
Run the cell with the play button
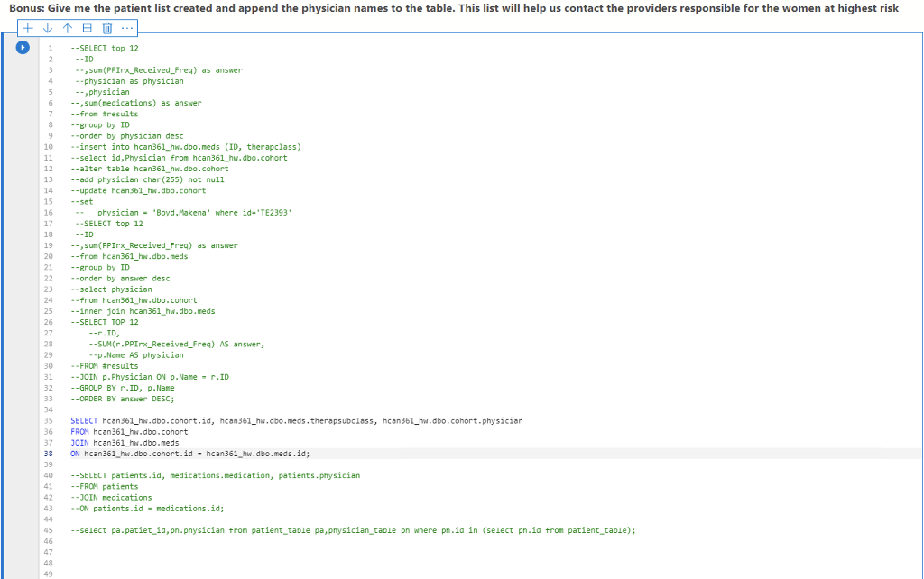(x=23, y=47)
